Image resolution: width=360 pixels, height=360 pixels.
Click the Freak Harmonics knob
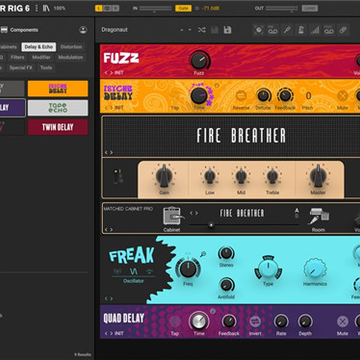tap(315, 269)
